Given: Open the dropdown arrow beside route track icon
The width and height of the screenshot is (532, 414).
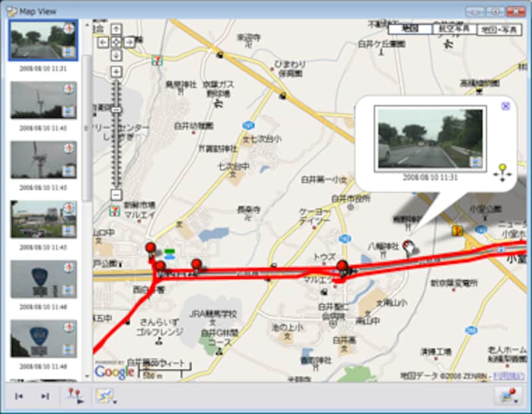Looking at the screenshot, I should point(115,402).
